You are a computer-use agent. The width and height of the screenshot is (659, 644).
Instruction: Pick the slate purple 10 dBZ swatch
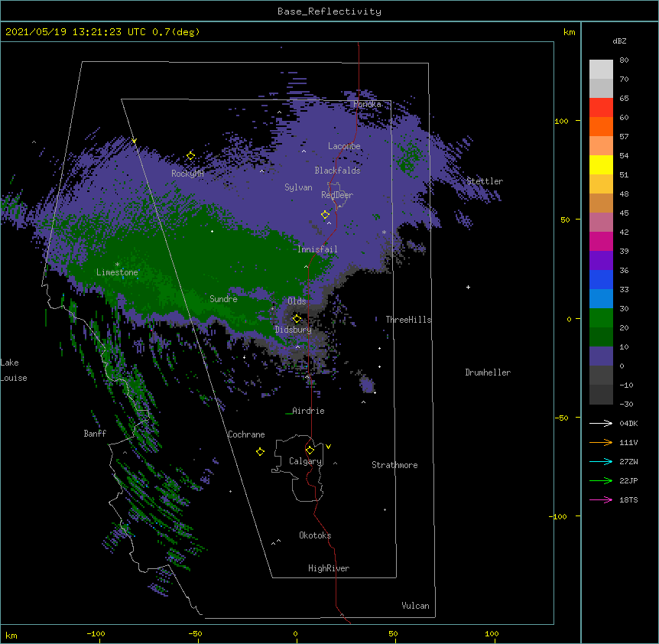(x=601, y=356)
